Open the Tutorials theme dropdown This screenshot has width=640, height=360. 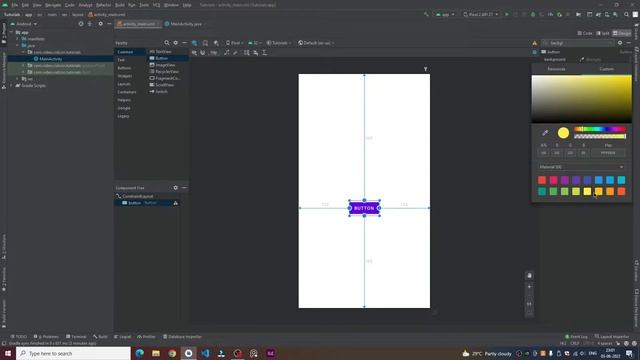coord(278,43)
